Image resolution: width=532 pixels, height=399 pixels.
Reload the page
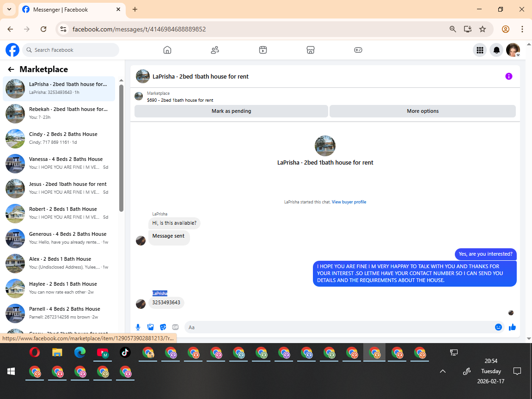(x=43, y=29)
